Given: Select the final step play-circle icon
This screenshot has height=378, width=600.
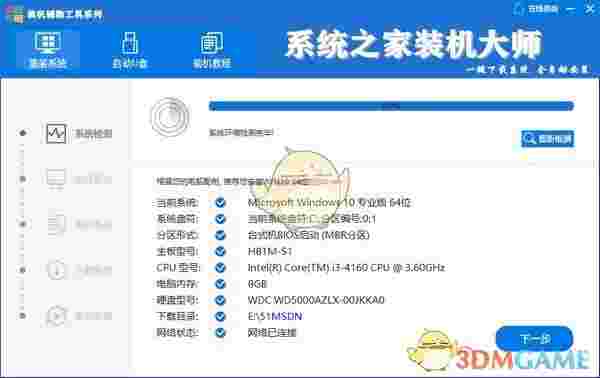Looking at the screenshot, I should 56,316.
